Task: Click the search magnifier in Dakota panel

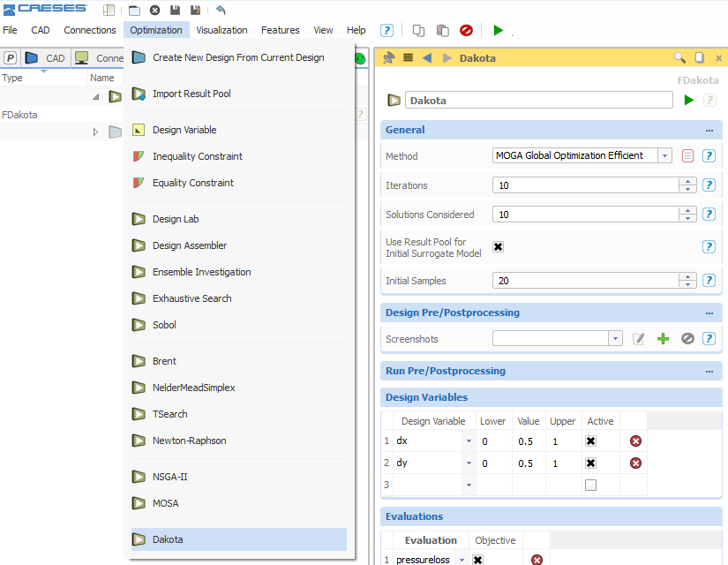Action: click(679, 58)
